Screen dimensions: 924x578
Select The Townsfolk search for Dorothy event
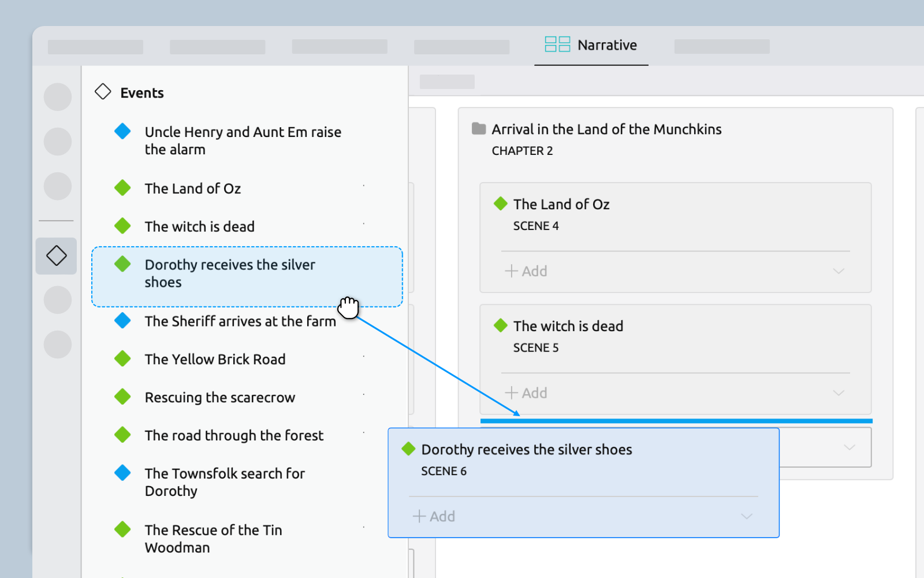coord(225,482)
